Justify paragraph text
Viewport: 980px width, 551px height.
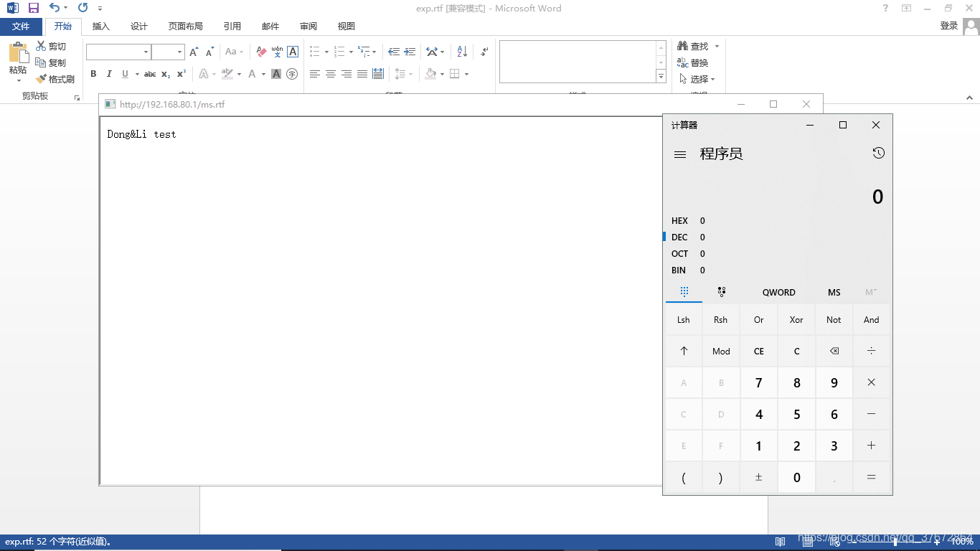pyautogui.click(x=362, y=74)
